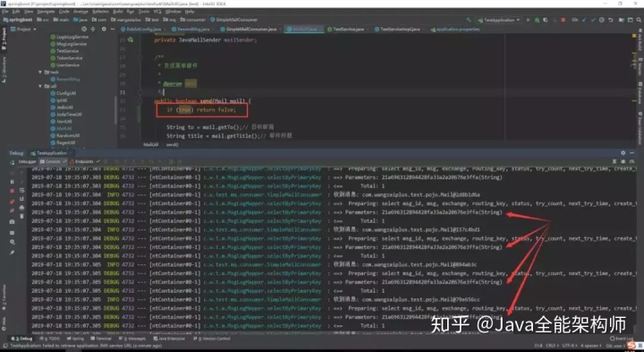Clear console with the trash icon
644x352 pixels.
pos(21,216)
